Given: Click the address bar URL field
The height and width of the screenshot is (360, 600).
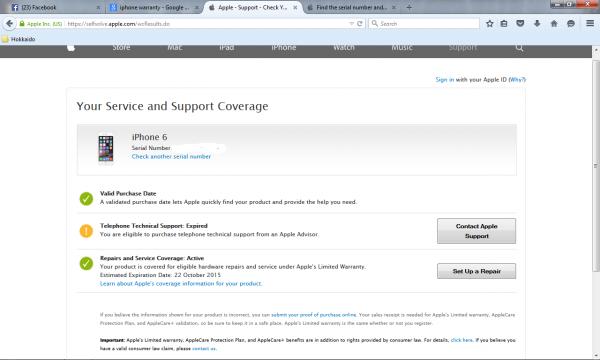Looking at the screenshot, I should click(x=207, y=24).
